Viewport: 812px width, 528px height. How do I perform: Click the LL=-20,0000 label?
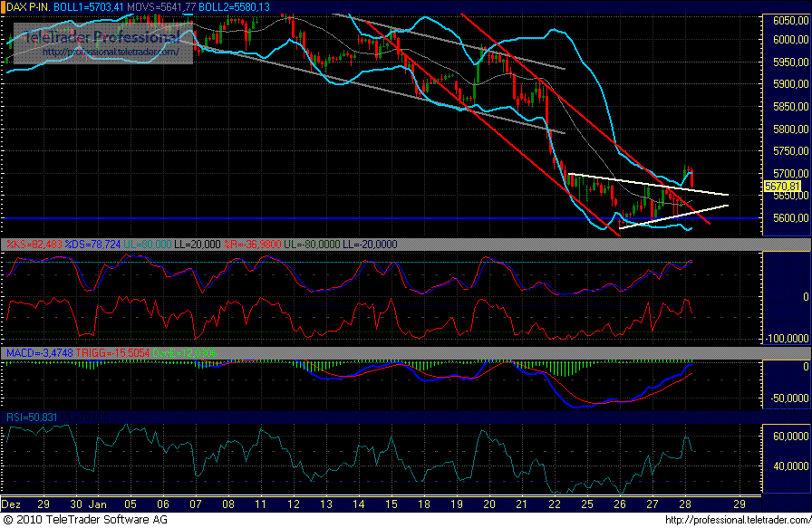tap(369, 245)
